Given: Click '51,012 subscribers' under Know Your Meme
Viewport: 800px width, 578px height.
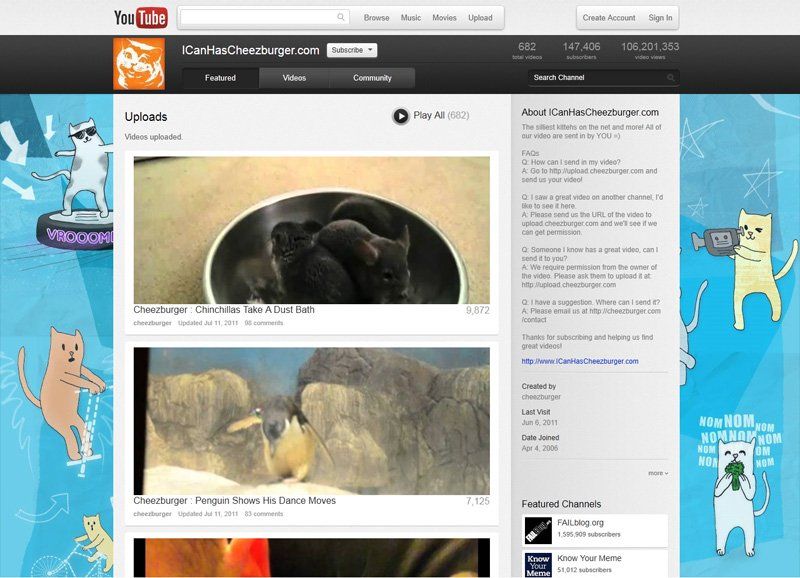Looking at the screenshot, I should (584, 570).
